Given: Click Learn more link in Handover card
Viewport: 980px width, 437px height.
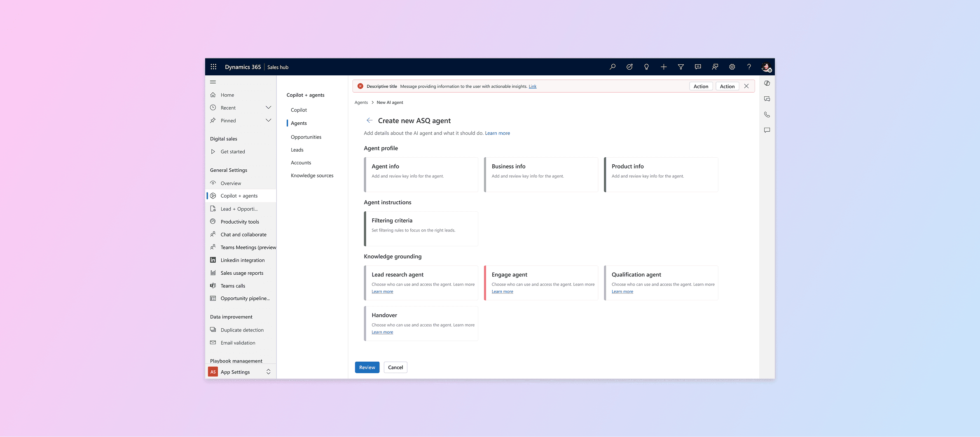Looking at the screenshot, I should pyautogui.click(x=382, y=332).
